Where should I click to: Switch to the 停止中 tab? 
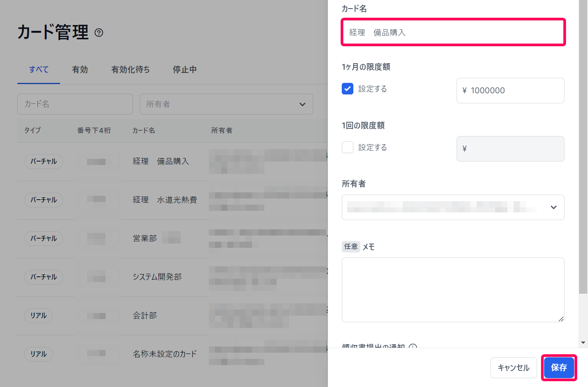185,70
